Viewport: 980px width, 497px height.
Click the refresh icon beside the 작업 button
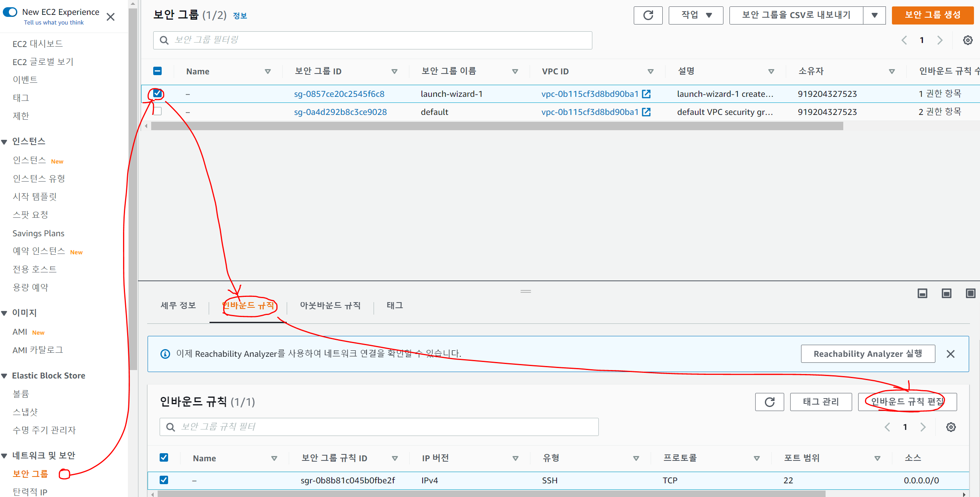click(x=648, y=15)
